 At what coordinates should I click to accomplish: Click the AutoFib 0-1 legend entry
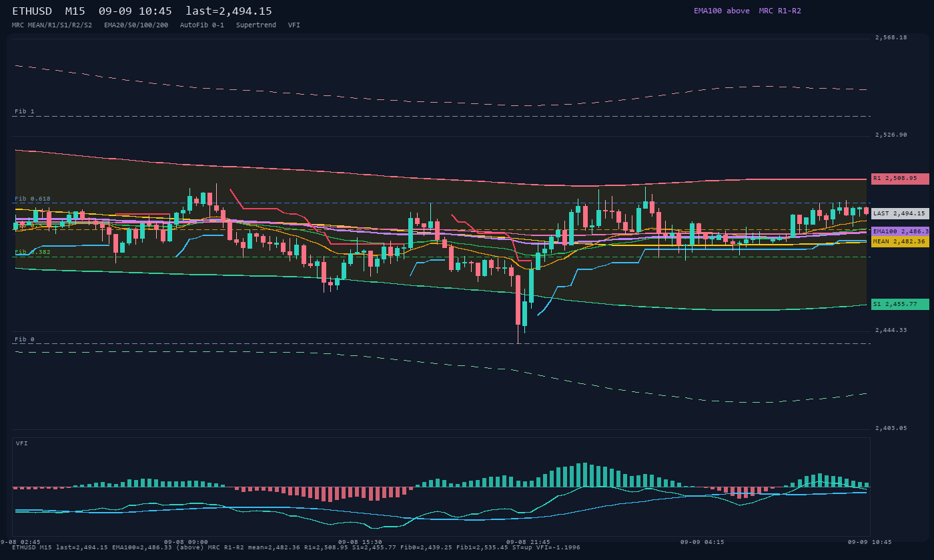(202, 25)
